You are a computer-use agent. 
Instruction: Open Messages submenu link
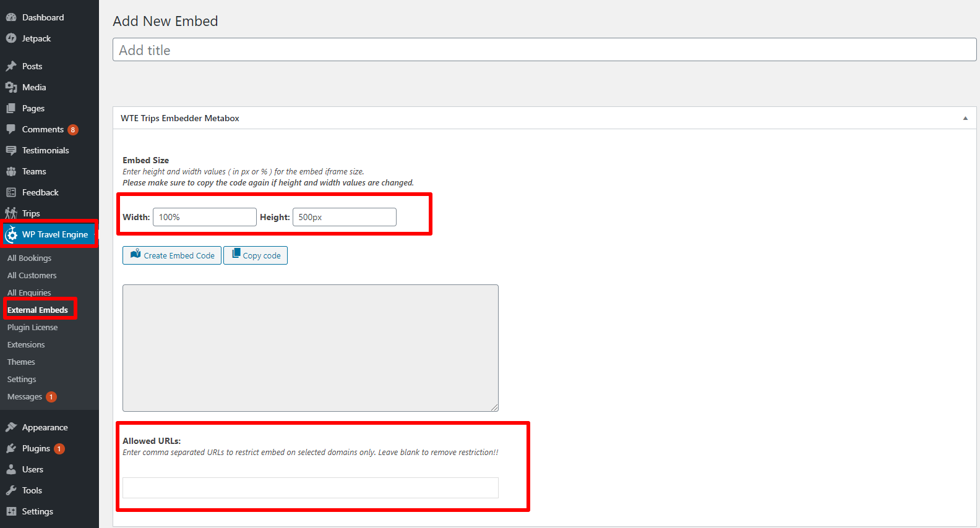[25, 396]
